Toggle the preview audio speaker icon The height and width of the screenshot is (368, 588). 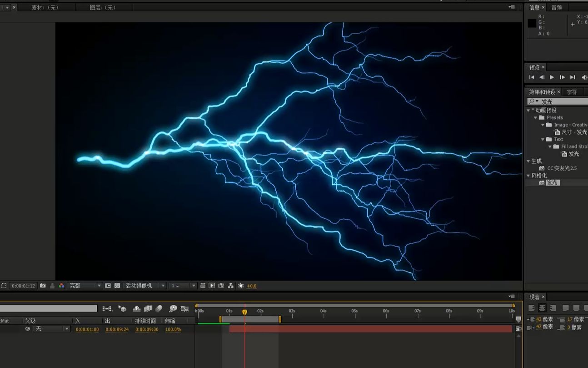coord(584,77)
